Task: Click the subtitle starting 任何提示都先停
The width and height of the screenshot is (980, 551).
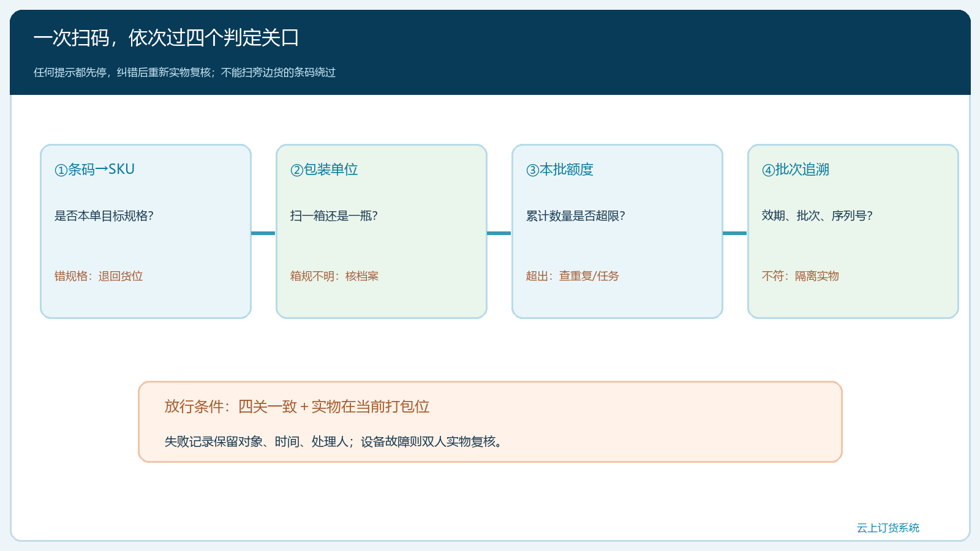Action: 184,72
